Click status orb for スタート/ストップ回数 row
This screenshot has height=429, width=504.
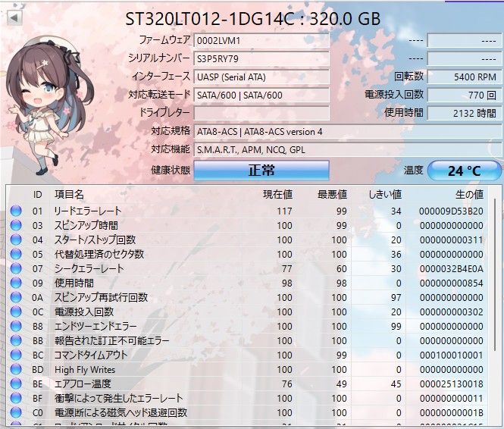click(16, 240)
